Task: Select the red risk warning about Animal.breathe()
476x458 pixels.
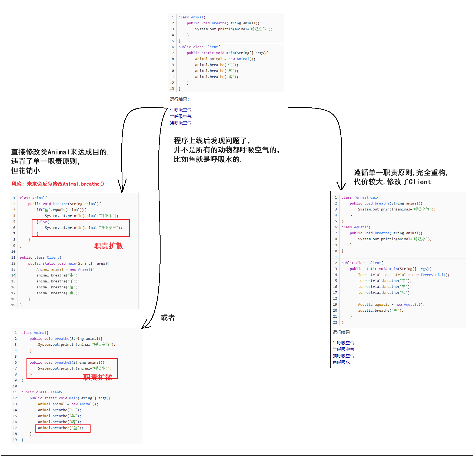Action: 58,184
